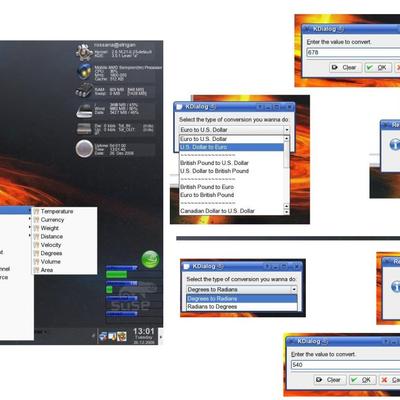The image size is (400, 400).
Task: Click Cancel in the dialog showing 540
Action: pyautogui.click(x=390, y=380)
